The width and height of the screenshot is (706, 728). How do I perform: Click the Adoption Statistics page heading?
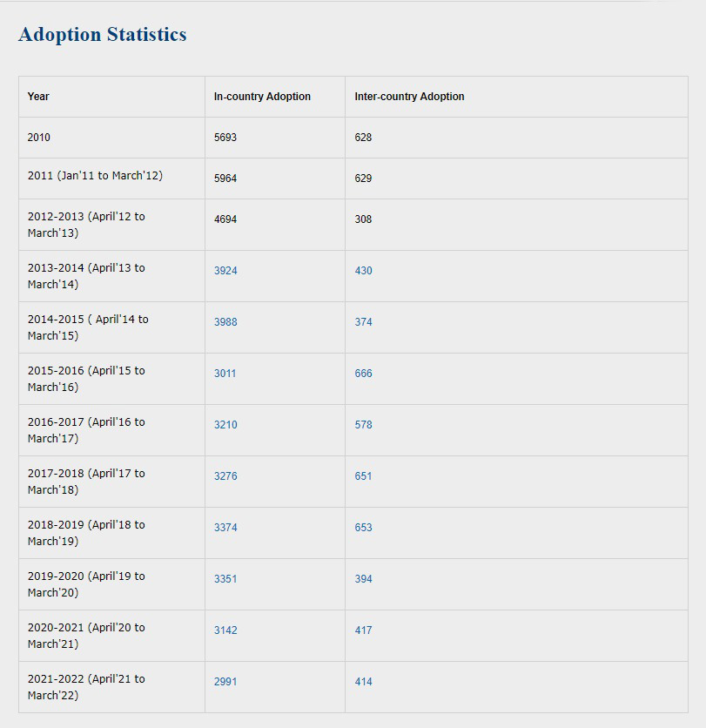(x=103, y=35)
